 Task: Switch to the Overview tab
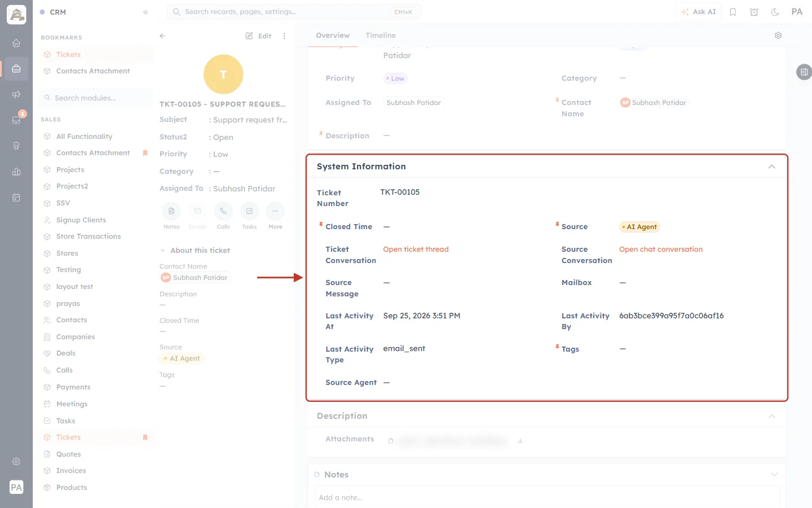333,36
